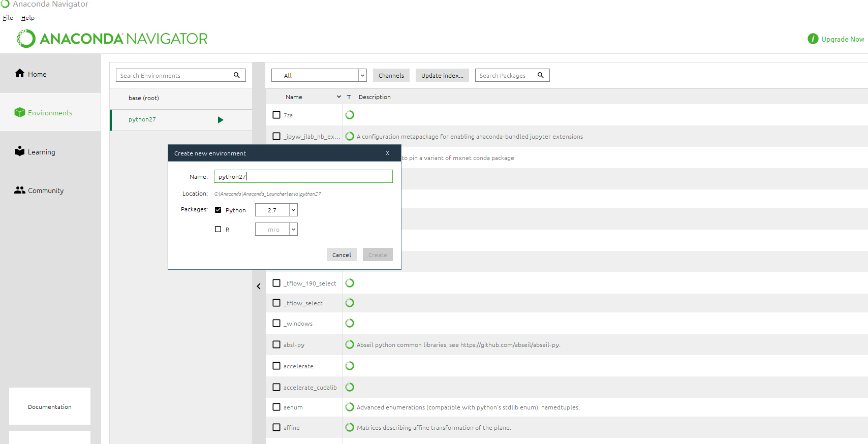Open the All packages filter dropdown
The height and width of the screenshot is (444, 868).
(319, 75)
